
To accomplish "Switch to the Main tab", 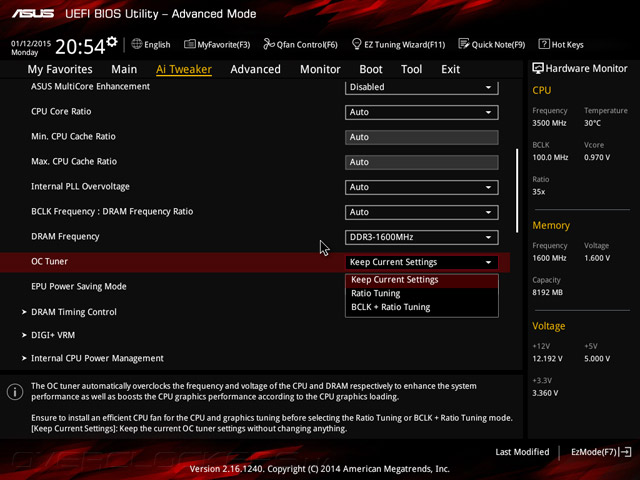I will coord(124,69).
